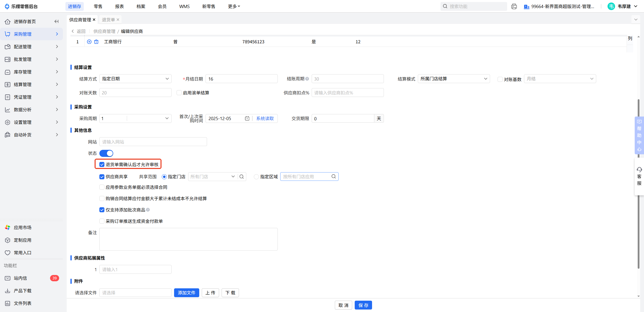
Task: Open the 结算方式 dropdown
Action: [x=135, y=79]
